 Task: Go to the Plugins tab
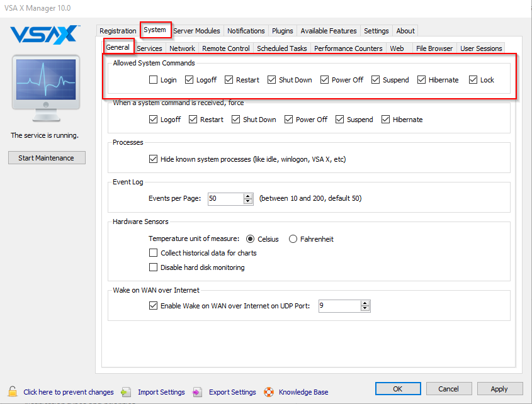283,31
